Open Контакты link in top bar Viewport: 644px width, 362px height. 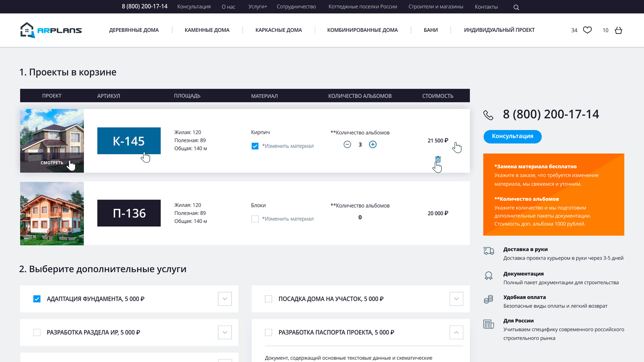coord(486,7)
